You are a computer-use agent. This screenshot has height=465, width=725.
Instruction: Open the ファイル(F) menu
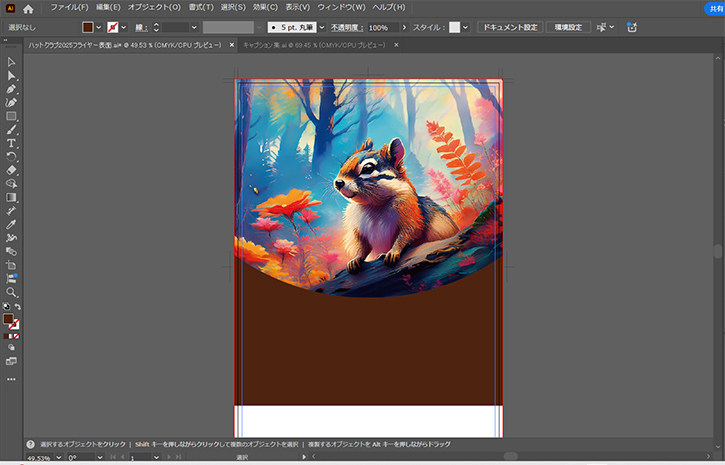click(x=69, y=7)
